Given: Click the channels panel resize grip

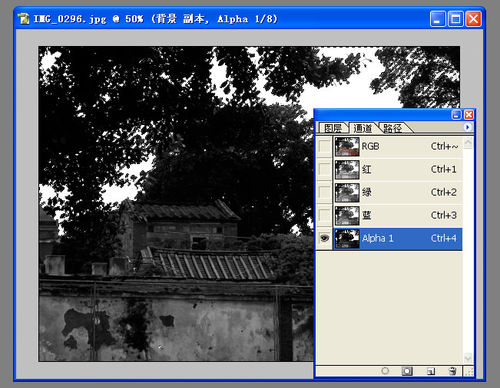Looking at the screenshot, I should (469, 371).
